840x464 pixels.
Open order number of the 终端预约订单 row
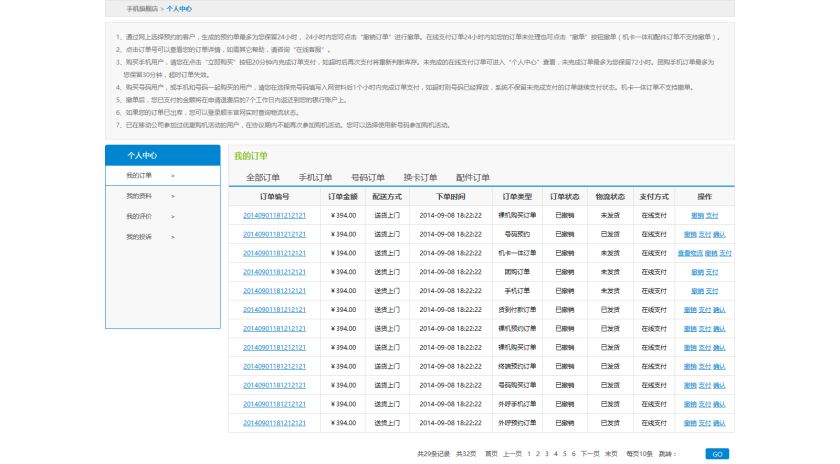[x=274, y=366]
